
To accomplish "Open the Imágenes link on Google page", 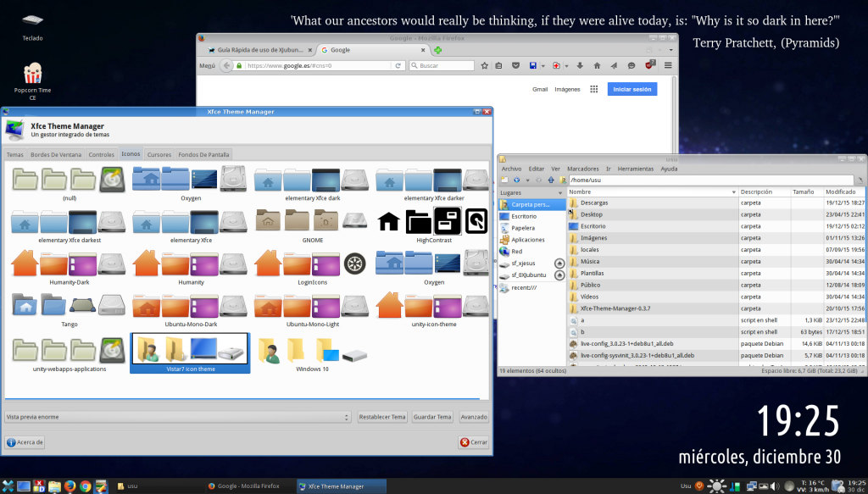I will point(567,89).
